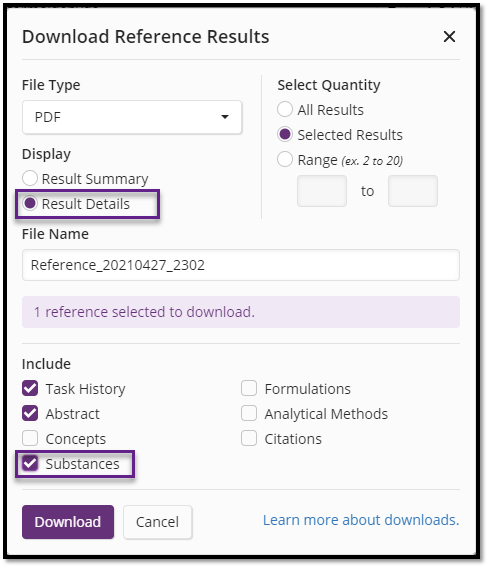The height and width of the screenshot is (568, 489).
Task: Click the purple Download button
Action: (68, 522)
